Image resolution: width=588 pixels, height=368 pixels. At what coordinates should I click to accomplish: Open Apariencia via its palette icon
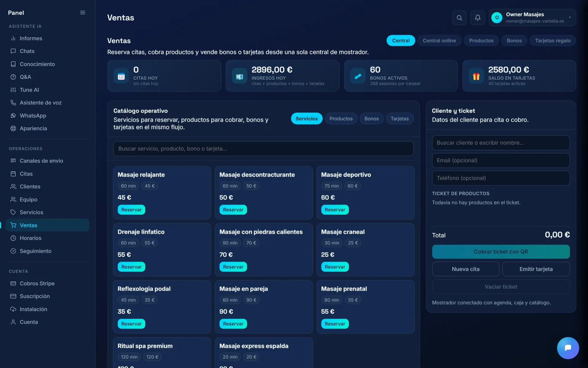pyautogui.click(x=13, y=128)
